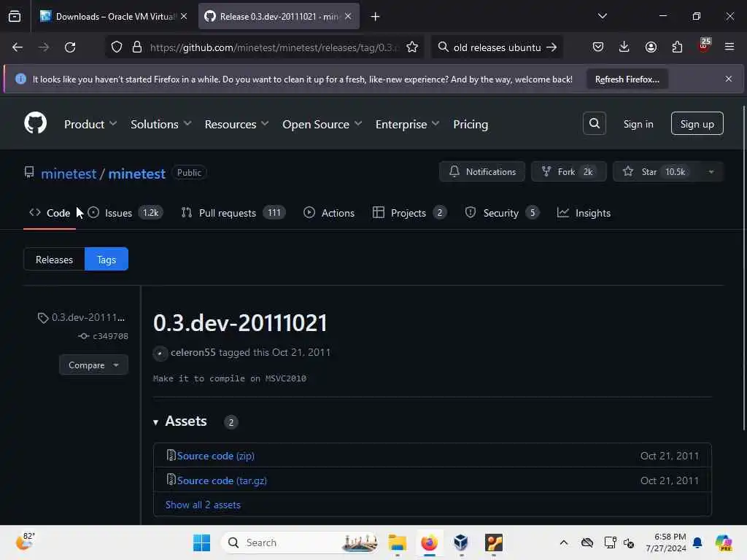Close the Release 0.3.dev-20111021 tab
The width and height of the screenshot is (747, 560).
tap(348, 16)
